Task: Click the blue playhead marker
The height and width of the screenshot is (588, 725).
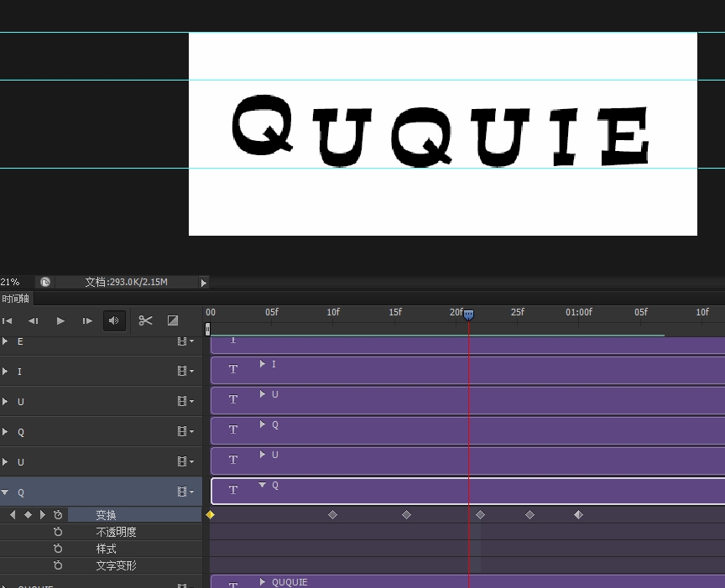Action: tap(469, 315)
